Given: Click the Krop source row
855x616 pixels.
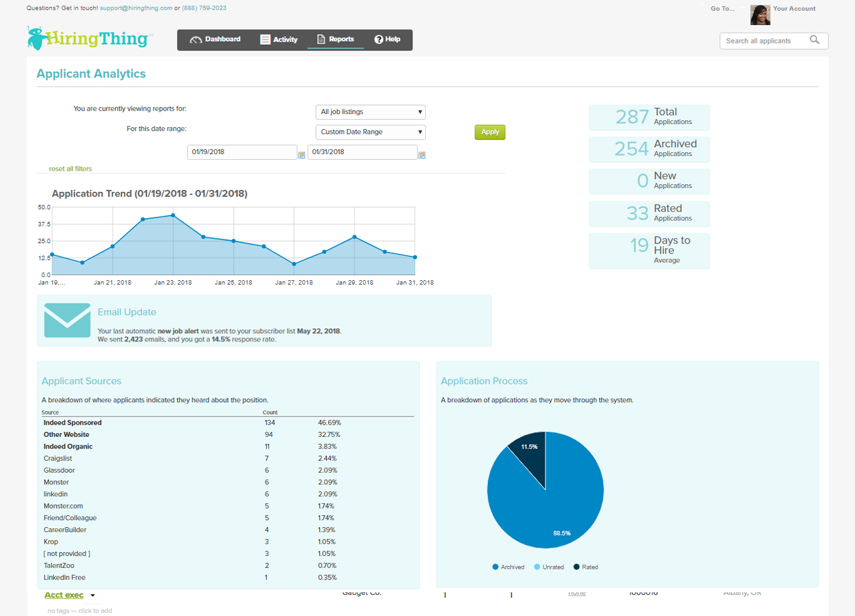Looking at the screenshot, I should pos(228,542).
